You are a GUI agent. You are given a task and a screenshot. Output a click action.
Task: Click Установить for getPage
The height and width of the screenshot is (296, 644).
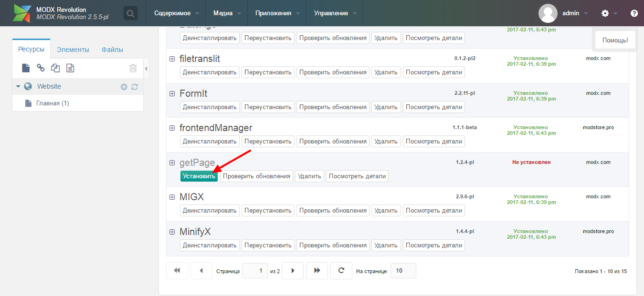point(199,176)
